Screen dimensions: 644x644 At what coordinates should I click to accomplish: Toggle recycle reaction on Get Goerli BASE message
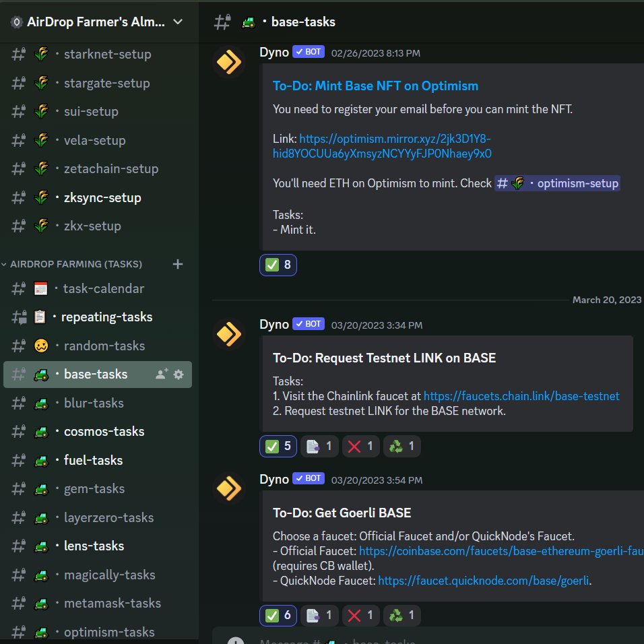(x=401, y=615)
